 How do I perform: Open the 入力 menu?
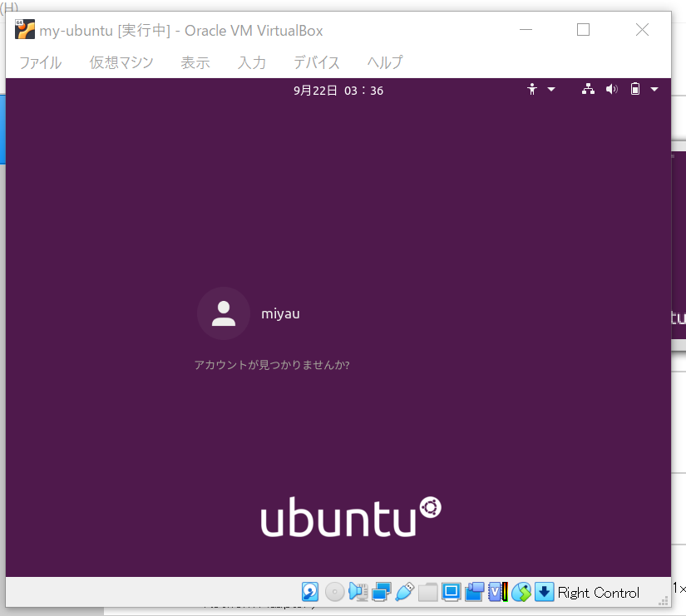coord(252,62)
